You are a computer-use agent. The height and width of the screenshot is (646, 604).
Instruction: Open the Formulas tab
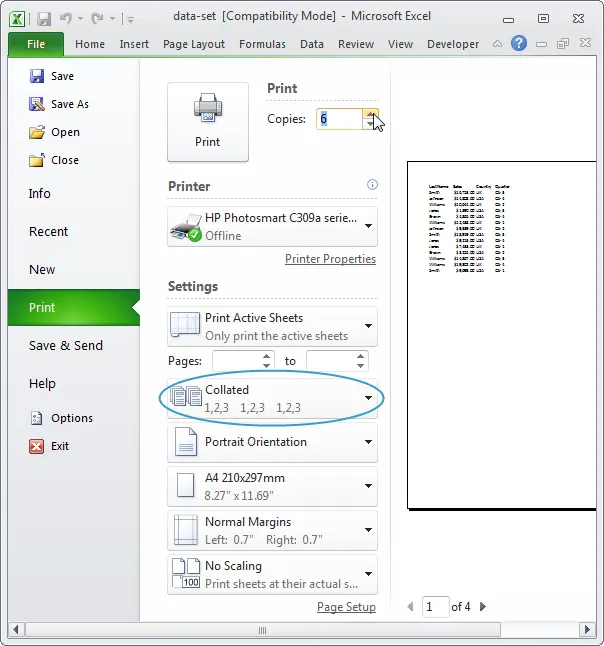(262, 44)
